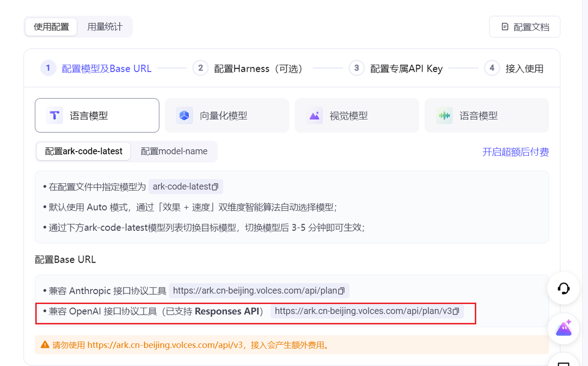Screen dimensions: 588x366
Task: Go to step 3 配置专属API Key
Action: [396, 68]
